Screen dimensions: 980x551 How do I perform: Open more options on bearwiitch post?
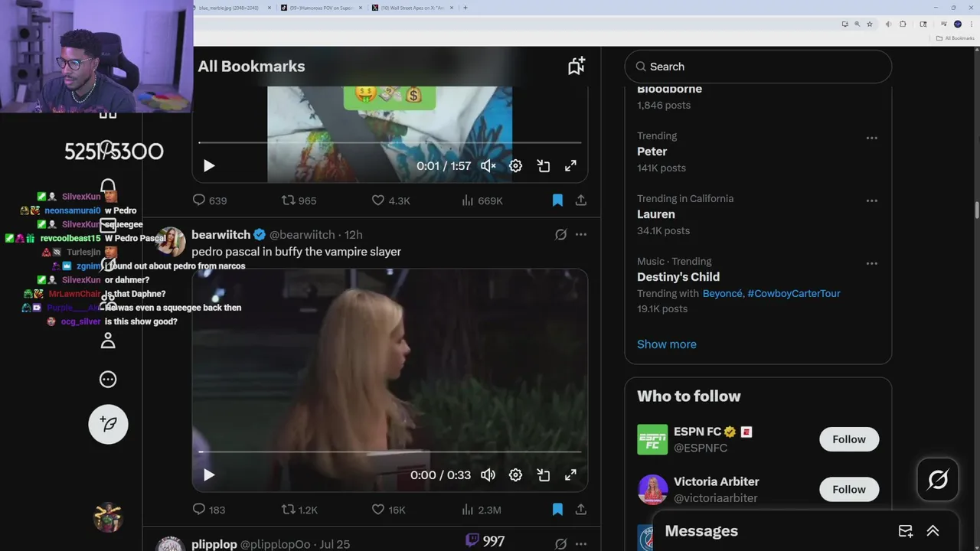pos(581,235)
